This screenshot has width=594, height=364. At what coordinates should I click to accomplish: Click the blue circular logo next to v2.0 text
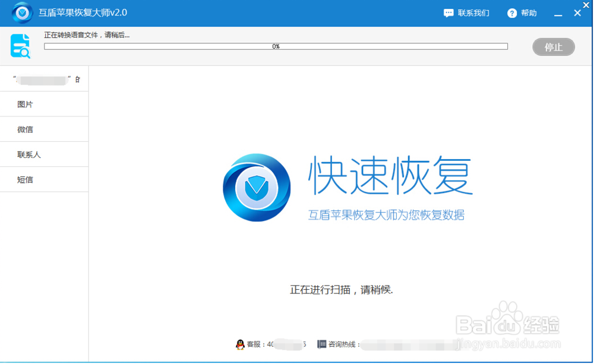click(x=22, y=12)
